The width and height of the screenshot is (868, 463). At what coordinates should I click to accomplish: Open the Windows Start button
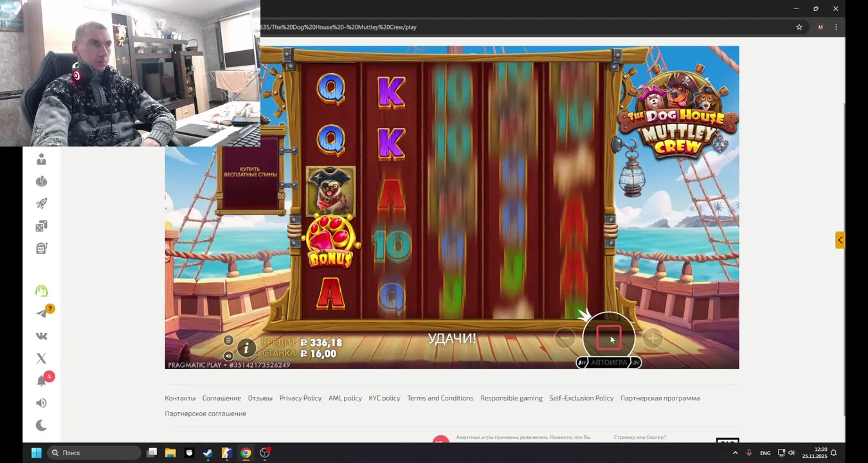37,453
